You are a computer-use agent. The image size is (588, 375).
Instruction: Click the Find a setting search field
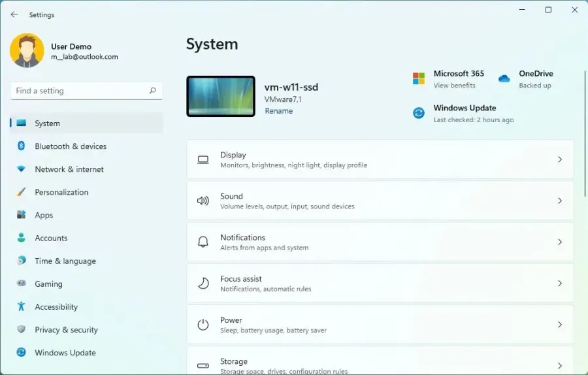point(87,91)
